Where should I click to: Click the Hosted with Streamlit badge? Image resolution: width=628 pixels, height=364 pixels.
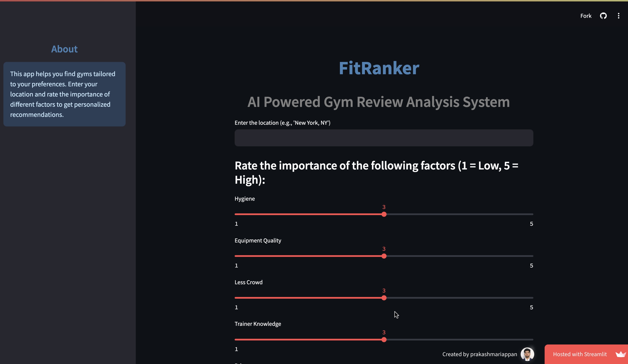click(x=580, y=354)
